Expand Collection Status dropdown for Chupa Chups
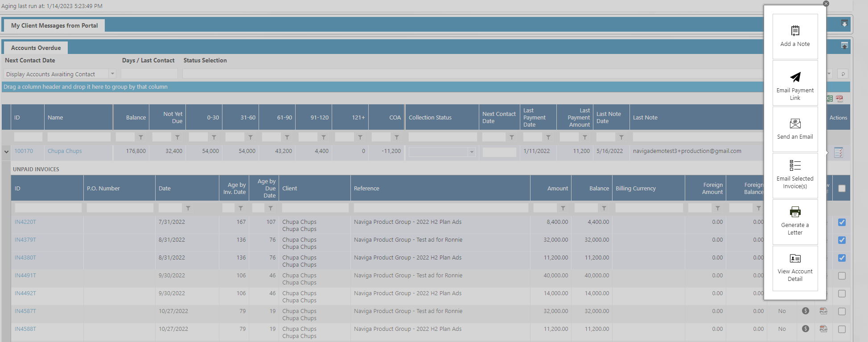 pos(471,152)
